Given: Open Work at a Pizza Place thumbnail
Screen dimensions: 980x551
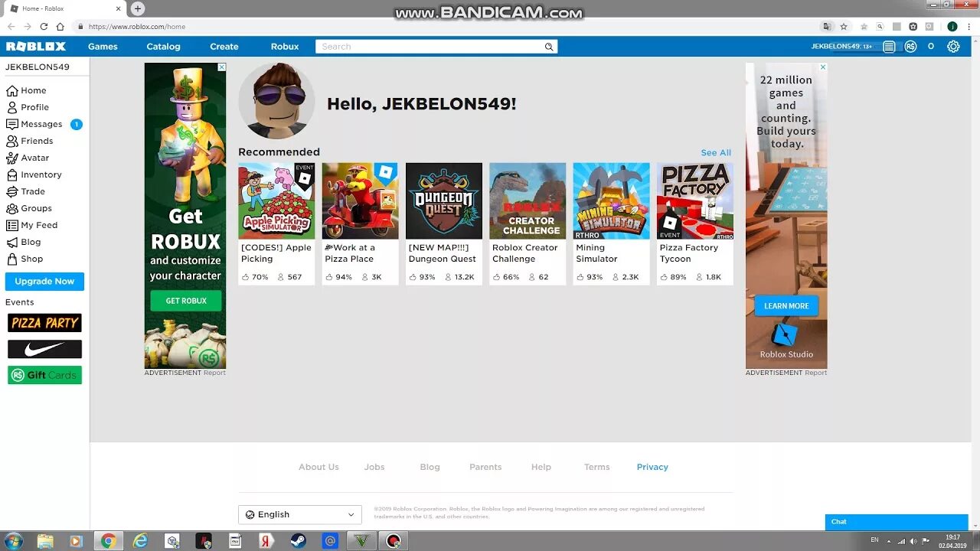Looking at the screenshot, I should pyautogui.click(x=360, y=201).
